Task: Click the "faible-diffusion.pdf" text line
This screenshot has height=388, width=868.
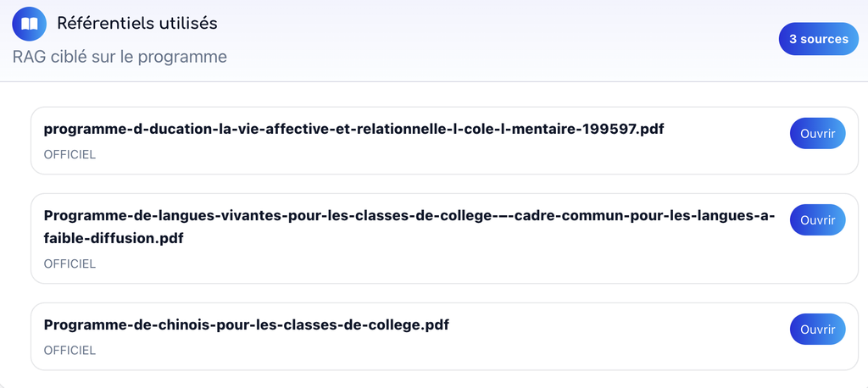Action: pyautogui.click(x=114, y=239)
